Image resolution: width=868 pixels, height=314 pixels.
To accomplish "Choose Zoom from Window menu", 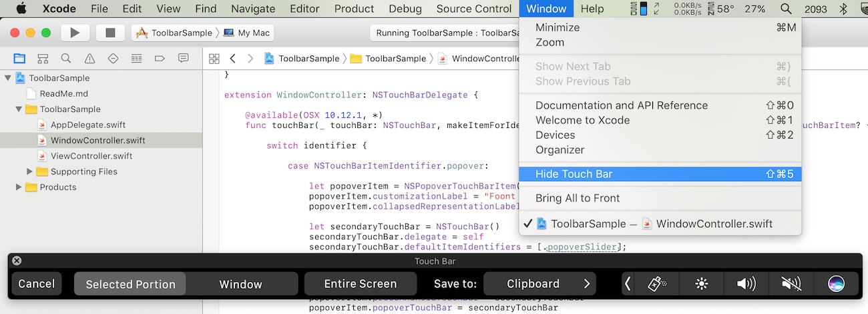I will click(x=660, y=42).
